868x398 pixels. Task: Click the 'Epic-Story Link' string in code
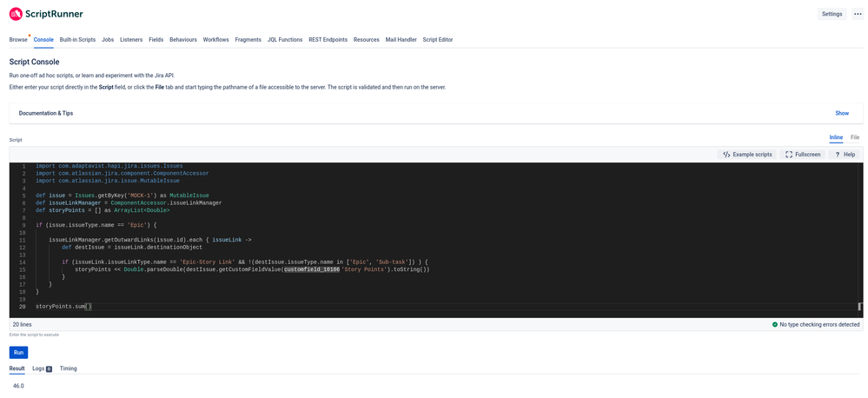pyautogui.click(x=206, y=262)
